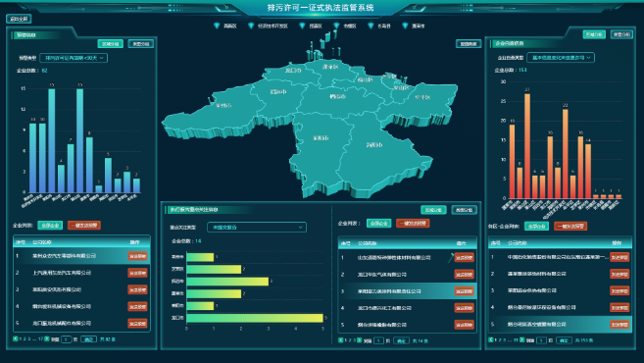Image resolution: width=644 pixels, height=363 pixels.
Task: Toggle 区域分组 in left warning panel
Action: coord(110,43)
